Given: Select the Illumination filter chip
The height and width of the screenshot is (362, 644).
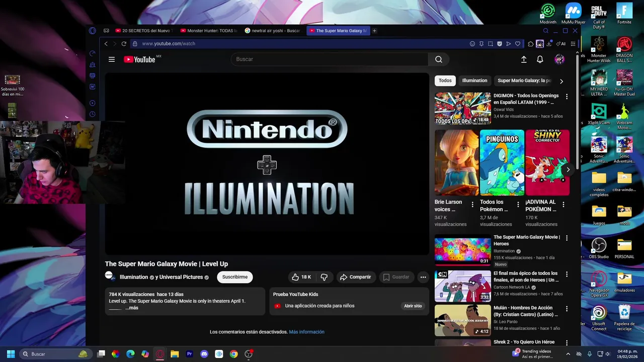Looking at the screenshot, I should [474, 80].
